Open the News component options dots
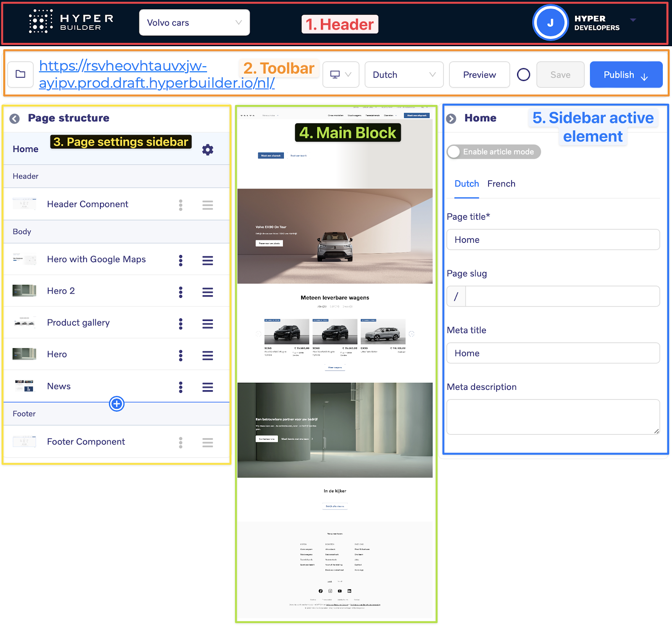 pyautogui.click(x=181, y=387)
